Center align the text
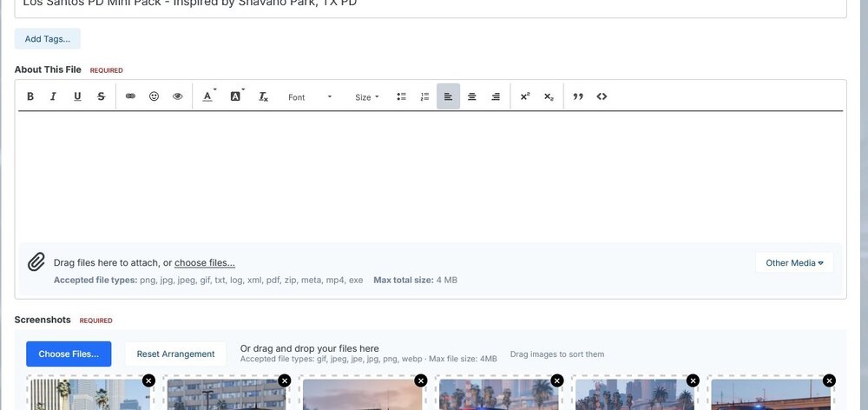 471,96
